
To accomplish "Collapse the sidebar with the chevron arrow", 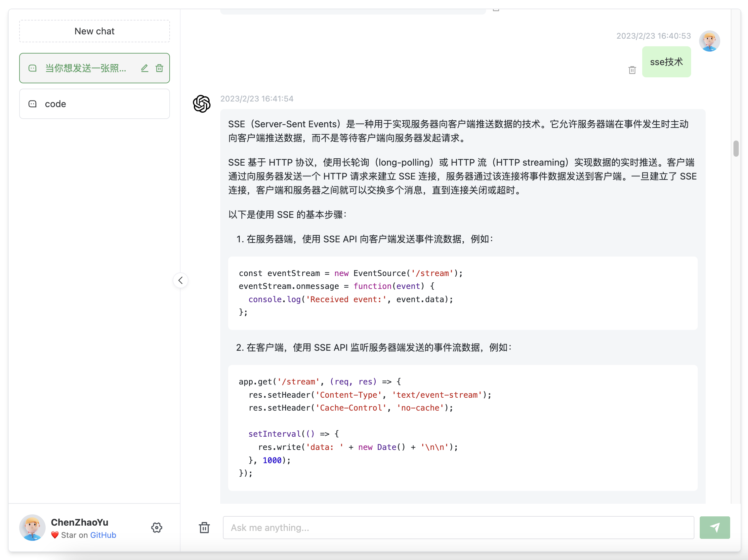I will pos(181,280).
